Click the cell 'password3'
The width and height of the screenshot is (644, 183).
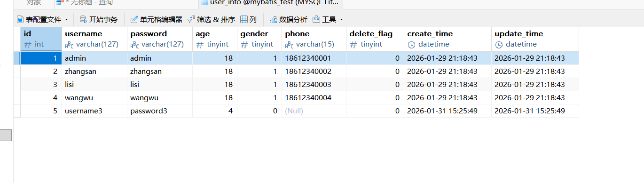point(160,111)
